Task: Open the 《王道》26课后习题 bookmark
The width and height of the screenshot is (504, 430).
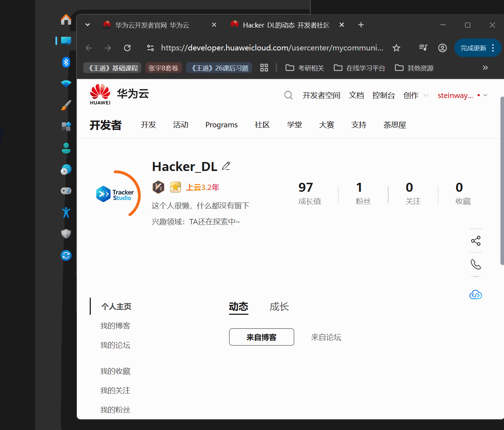Action: pos(219,68)
